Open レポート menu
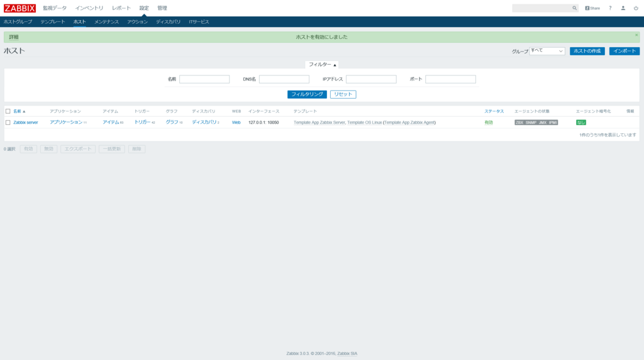 pyautogui.click(x=121, y=8)
